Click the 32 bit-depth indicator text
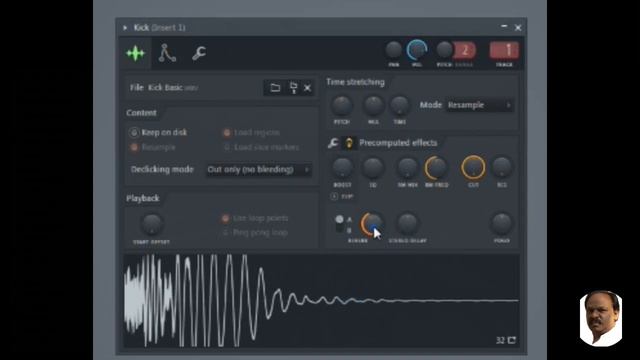 500,340
